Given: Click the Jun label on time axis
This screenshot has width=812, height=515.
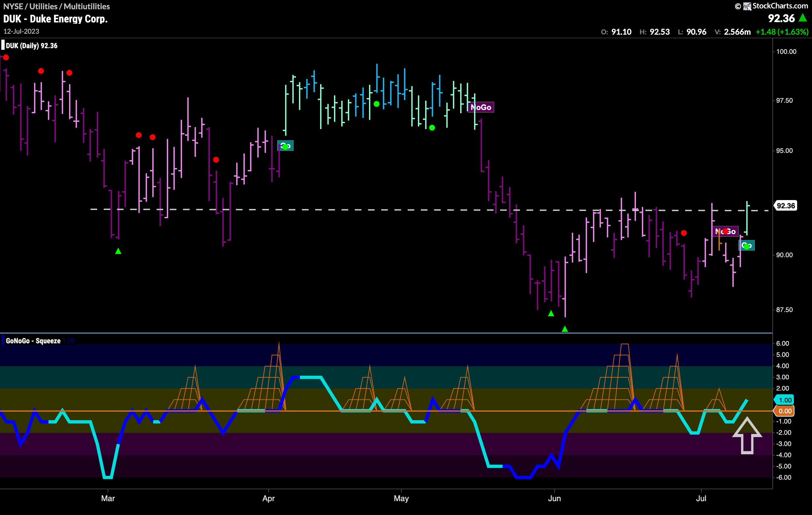Looking at the screenshot, I should point(554,498).
